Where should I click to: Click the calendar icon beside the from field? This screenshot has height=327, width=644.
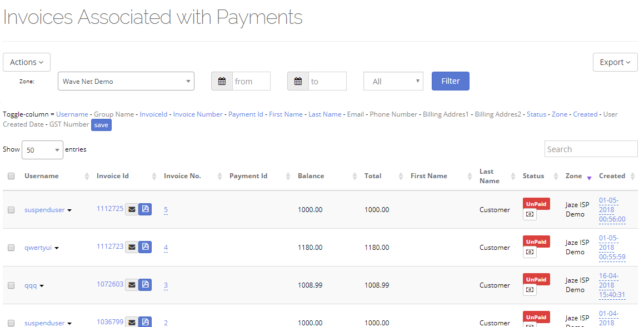222,81
